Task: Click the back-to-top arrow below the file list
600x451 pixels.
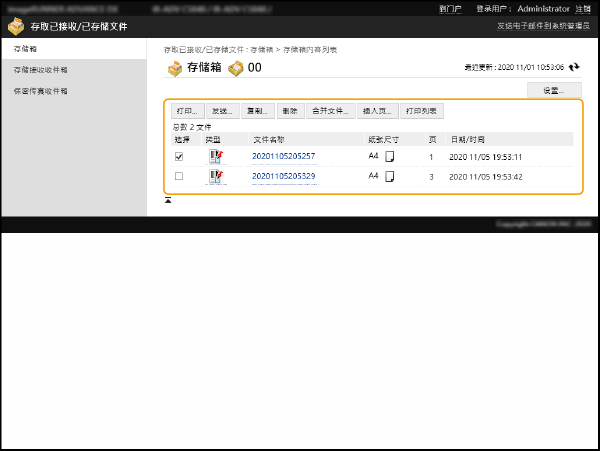Action: pyautogui.click(x=168, y=200)
